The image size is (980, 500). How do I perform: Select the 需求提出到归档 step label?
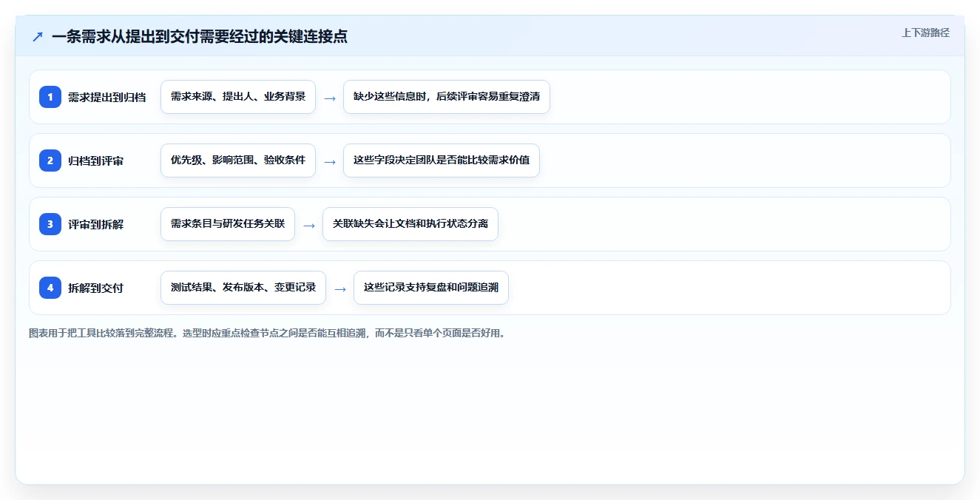tap(107, 97)
